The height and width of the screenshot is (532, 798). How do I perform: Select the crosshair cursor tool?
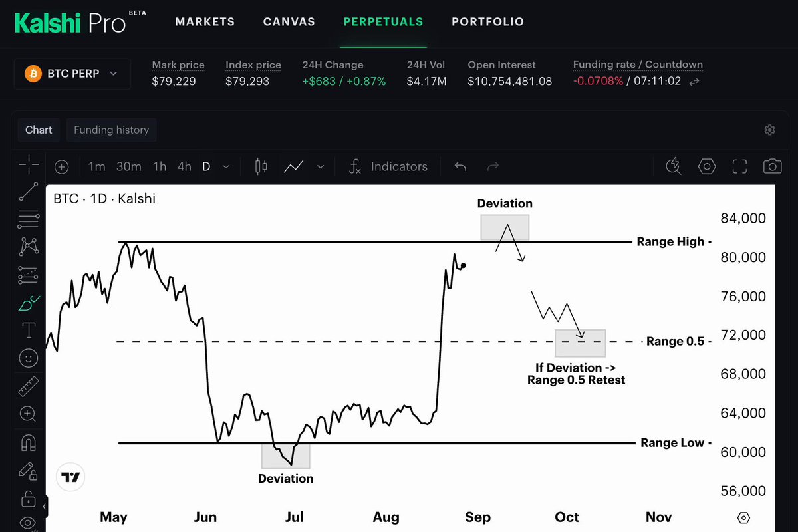pyautogui.click(x=28, y=164)
